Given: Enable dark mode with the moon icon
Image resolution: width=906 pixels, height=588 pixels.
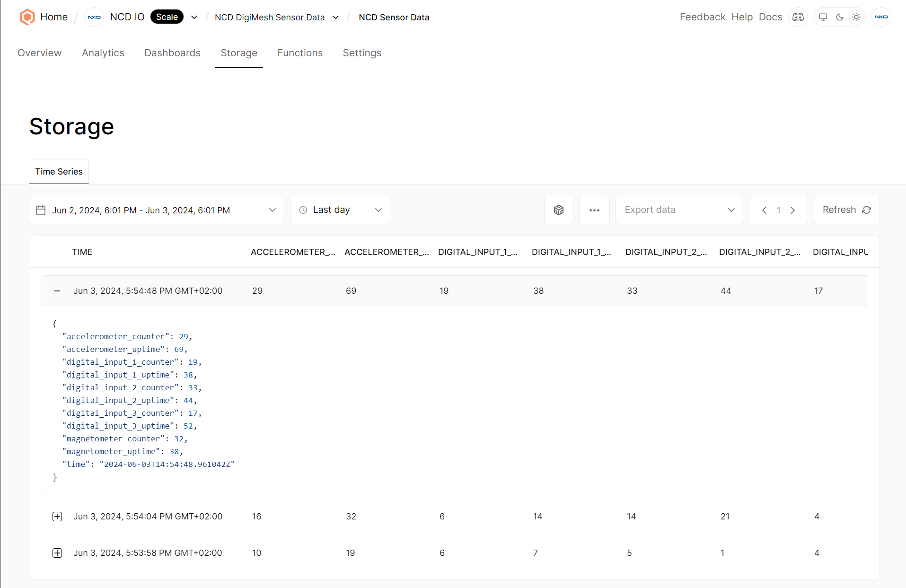Looking at the screenshot, I should click(839, 17).
